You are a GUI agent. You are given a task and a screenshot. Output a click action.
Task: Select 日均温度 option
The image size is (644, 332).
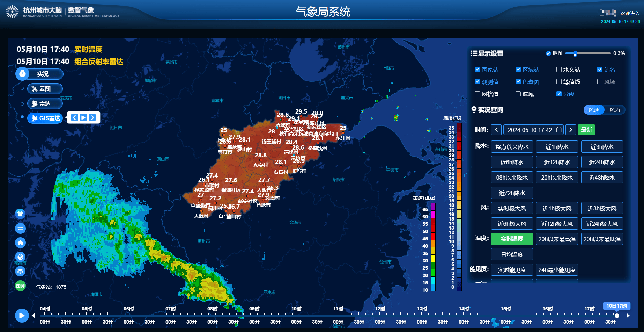click(512, 254)
